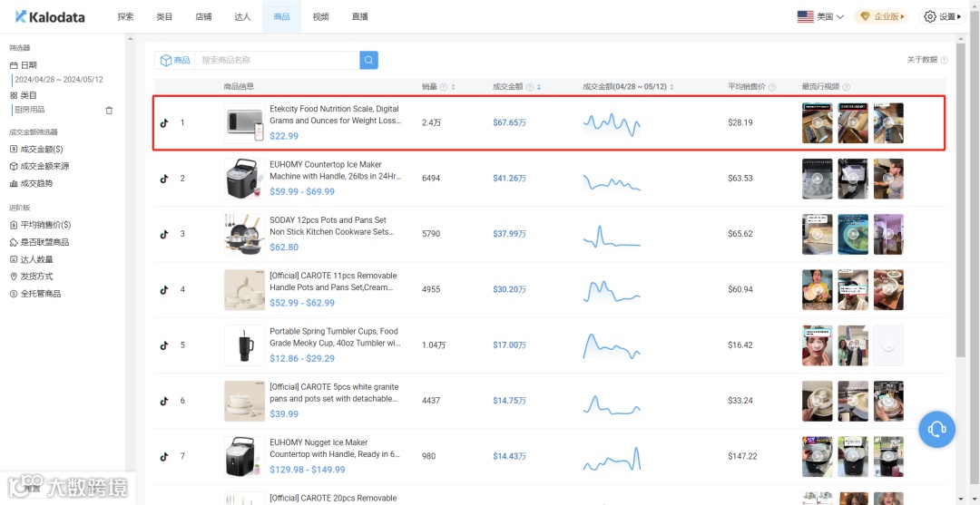
Task: Open the EUHOMY Countertop Ice Maker title
Action: coord(334,170)
